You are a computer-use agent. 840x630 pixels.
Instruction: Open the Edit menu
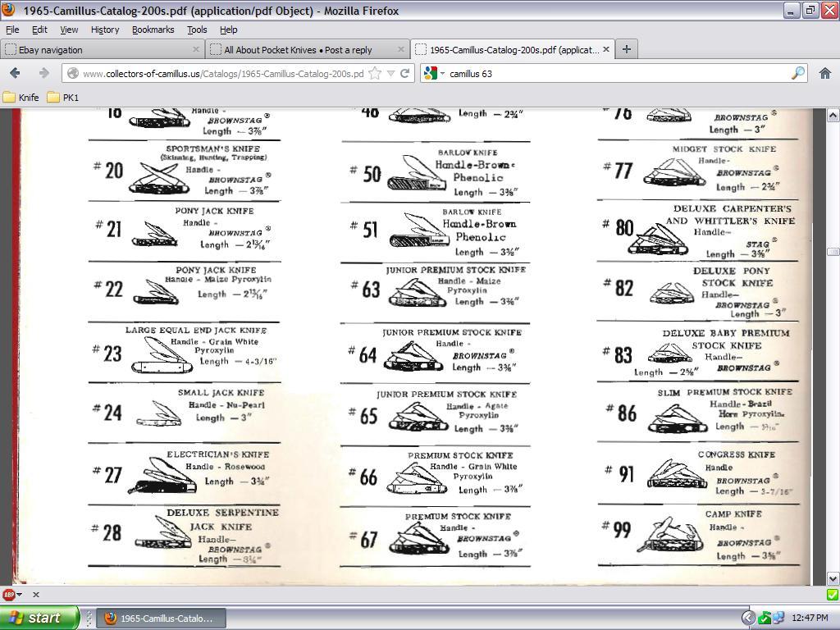(x=39, y=30)
